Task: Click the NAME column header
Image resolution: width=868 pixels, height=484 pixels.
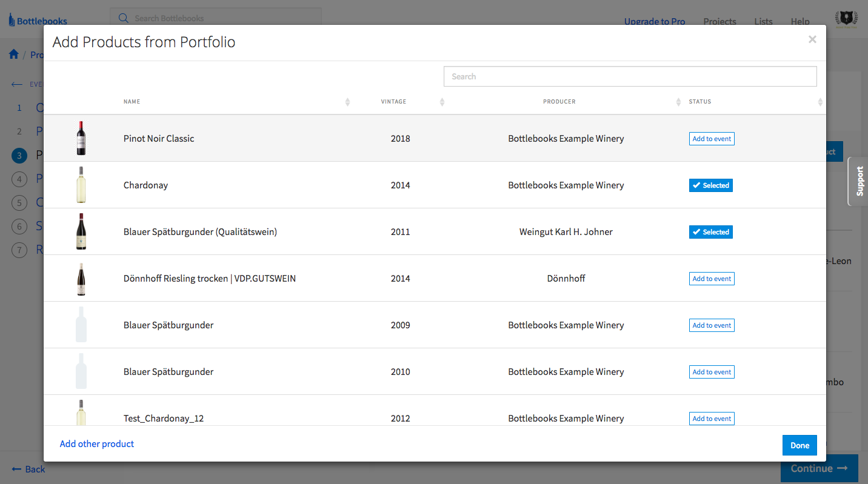Action: point(132,102)
